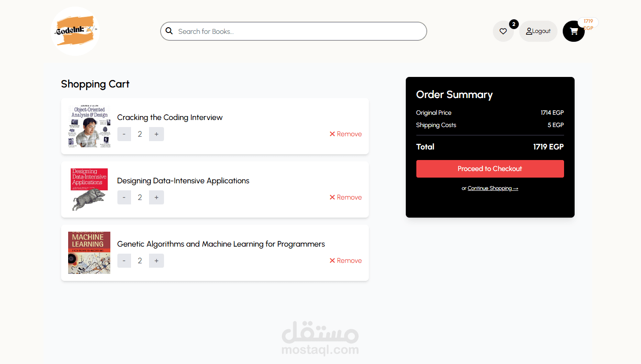Follow the Continue Shopping link
The width and height of the screenshot is (641, 364).
coord(493,188)
